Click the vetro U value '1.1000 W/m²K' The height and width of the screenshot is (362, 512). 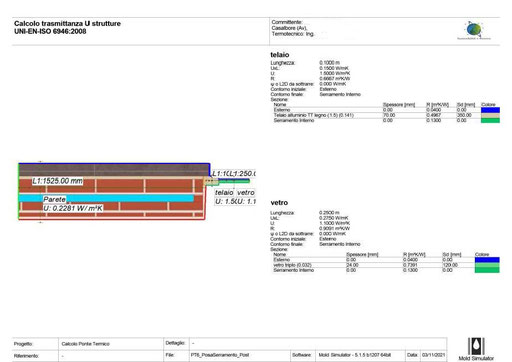point(334,223)
